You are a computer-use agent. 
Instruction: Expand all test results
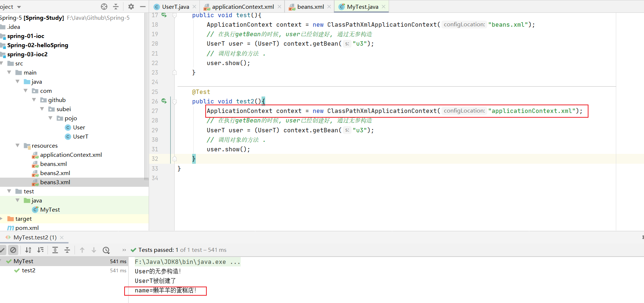(x=55, y=250)
